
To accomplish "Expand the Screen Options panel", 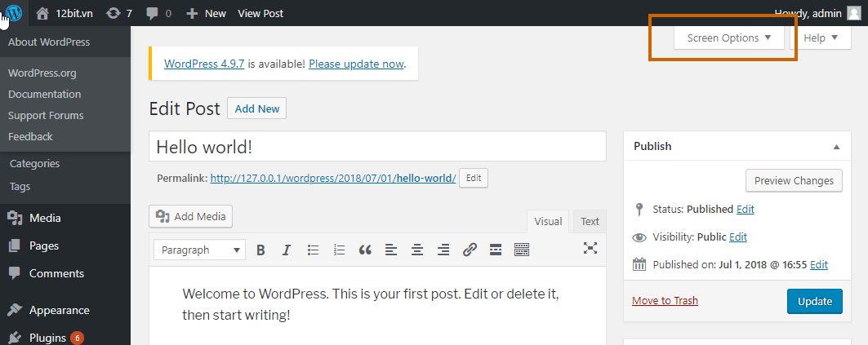I will 729,38.
